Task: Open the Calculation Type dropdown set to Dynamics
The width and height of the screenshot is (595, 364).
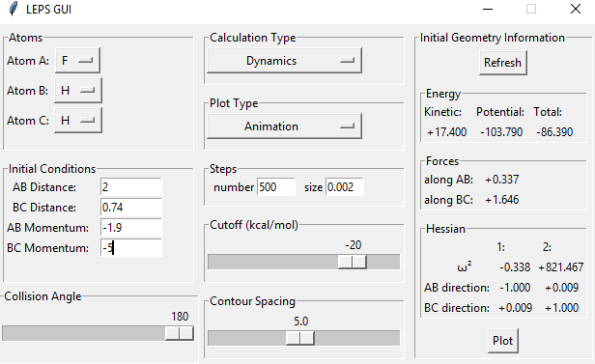Action: tap(284, 61)
